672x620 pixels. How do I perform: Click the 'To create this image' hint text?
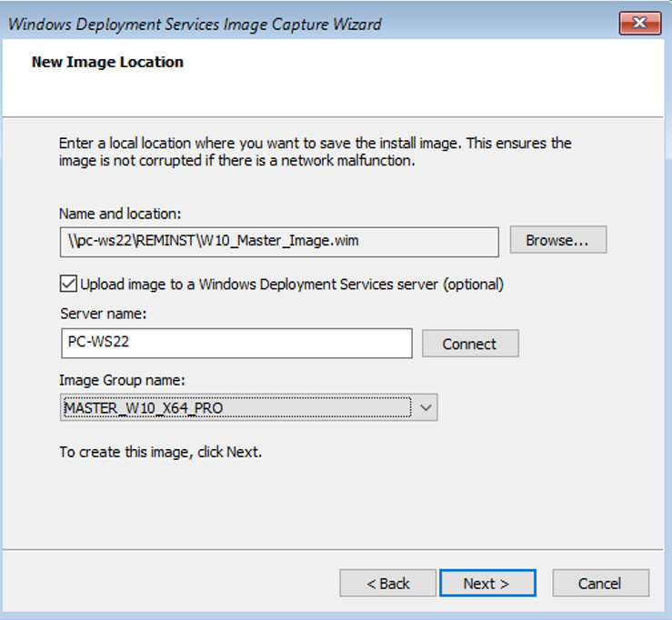(x=160, y=452)
